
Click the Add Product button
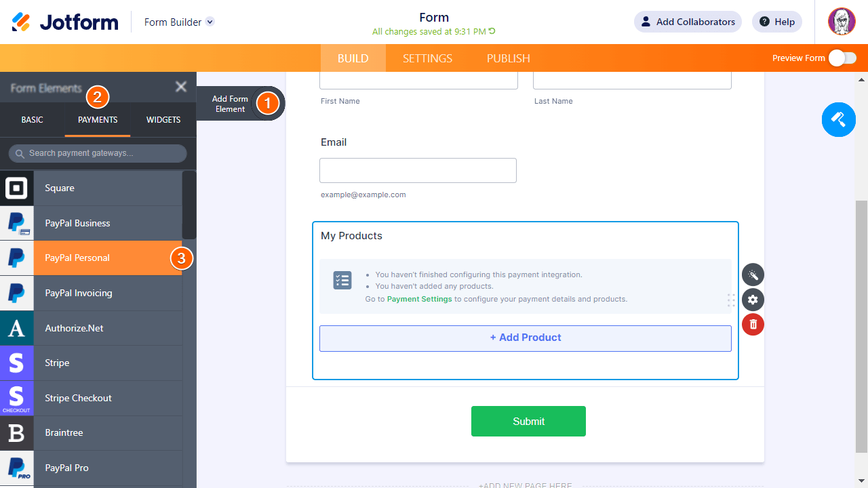[x=526, y=338]
